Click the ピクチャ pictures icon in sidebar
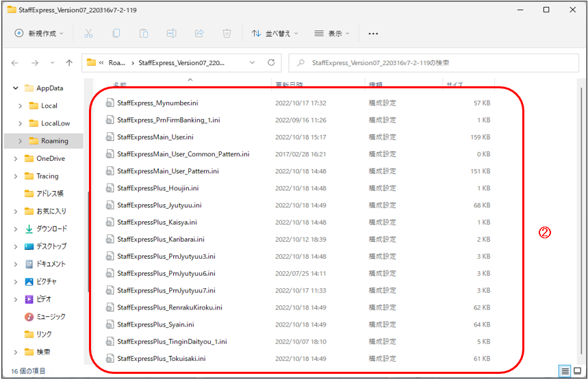Screen dimensions: 588x380 (29, 281)
